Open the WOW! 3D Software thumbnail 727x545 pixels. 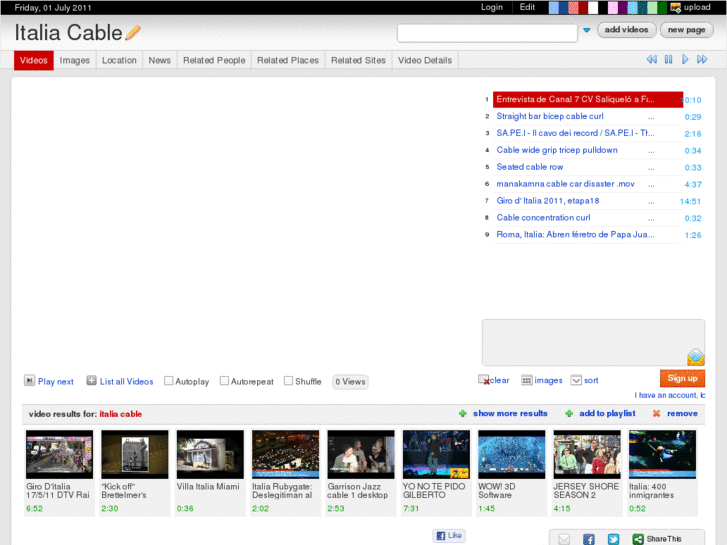511,454
